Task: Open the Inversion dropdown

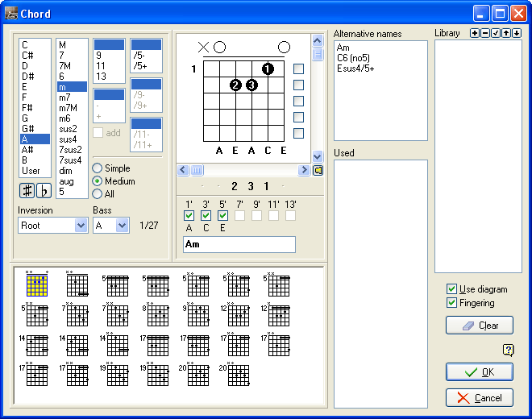Action: pos(81,226)
